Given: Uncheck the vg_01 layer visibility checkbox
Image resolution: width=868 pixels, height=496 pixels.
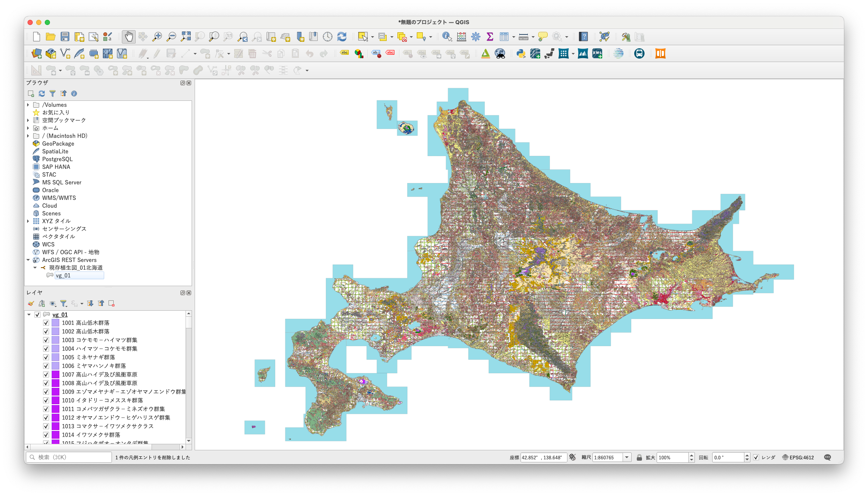Looking at the screenshot, I should 37,315.
